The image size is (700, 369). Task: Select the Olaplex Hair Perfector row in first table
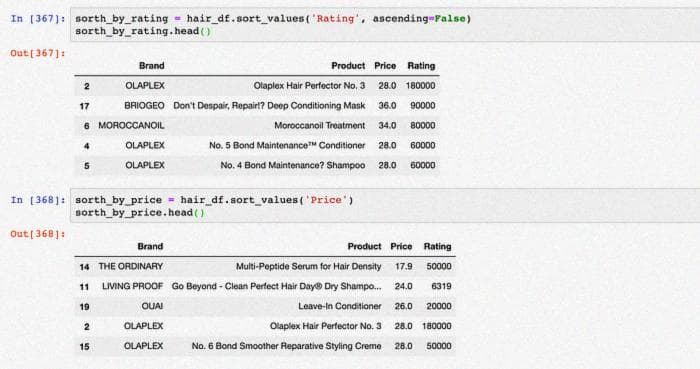tap(257, 86)
